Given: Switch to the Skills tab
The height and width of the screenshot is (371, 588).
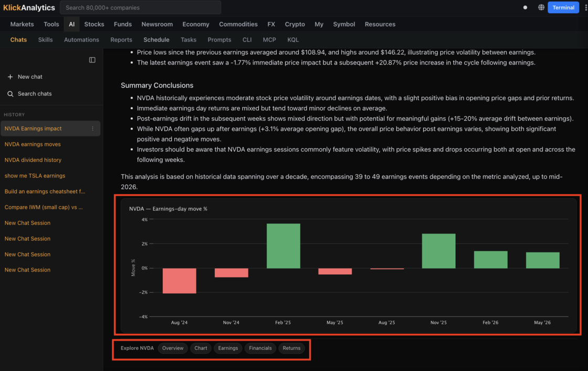Looking at the screenshot, I should [x=45, y=40].
